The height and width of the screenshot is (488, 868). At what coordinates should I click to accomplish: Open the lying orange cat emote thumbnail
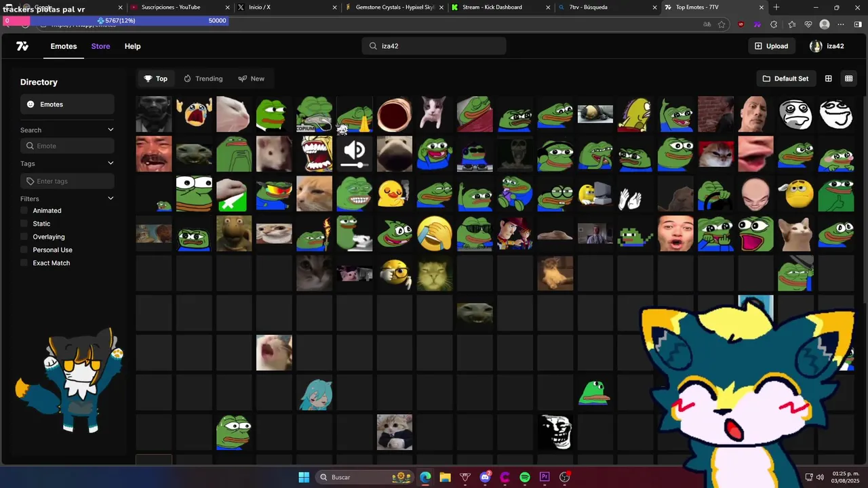click(x=555, y=272)
